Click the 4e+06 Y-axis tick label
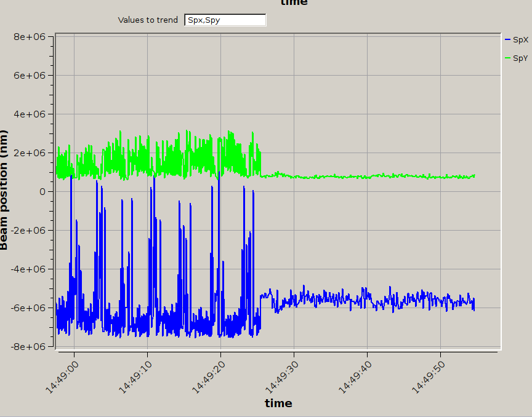The image size is (532, 417). (30, 114)
